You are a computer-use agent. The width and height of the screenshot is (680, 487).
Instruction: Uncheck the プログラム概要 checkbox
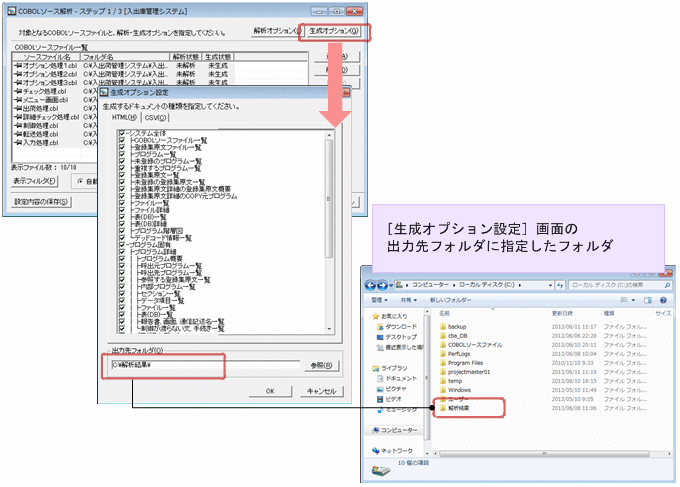coord(122,259)
